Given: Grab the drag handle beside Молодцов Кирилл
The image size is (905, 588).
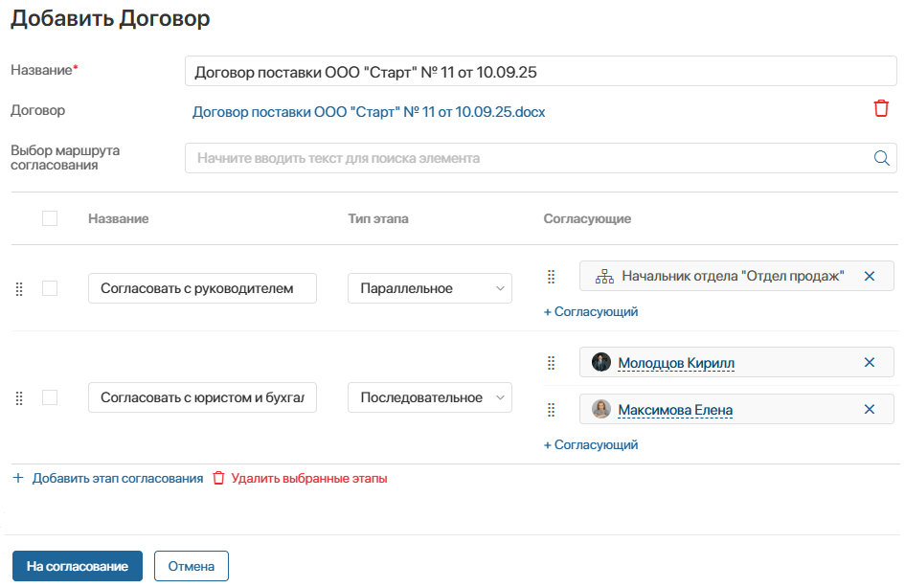Looking at the screenshot, I should pyautogui.click(x=552, y=362).
